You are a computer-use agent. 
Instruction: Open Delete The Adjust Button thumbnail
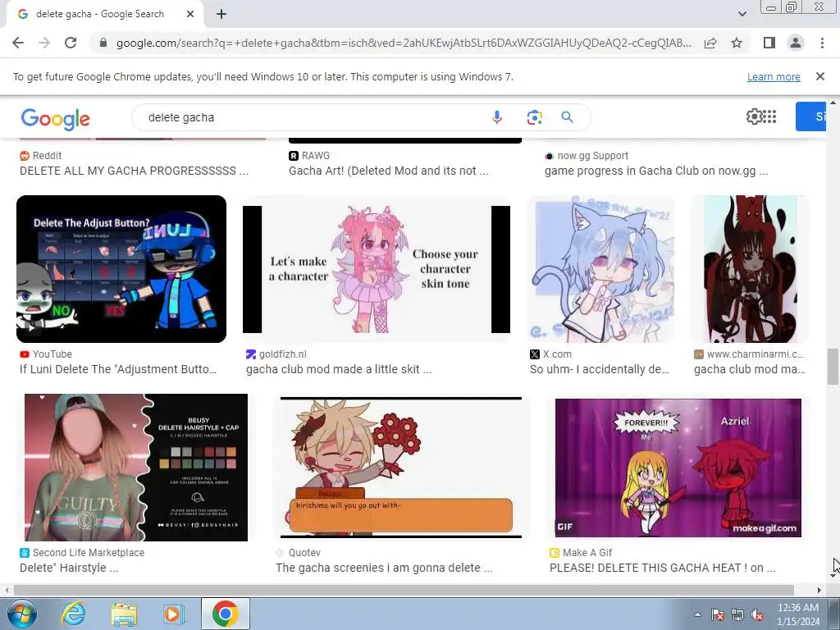coord(121,269)
